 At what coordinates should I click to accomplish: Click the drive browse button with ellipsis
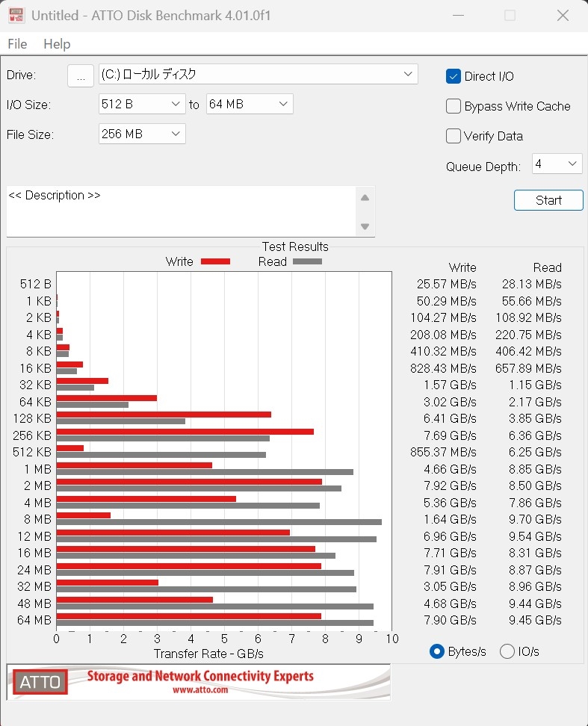(x=81, y=75)
